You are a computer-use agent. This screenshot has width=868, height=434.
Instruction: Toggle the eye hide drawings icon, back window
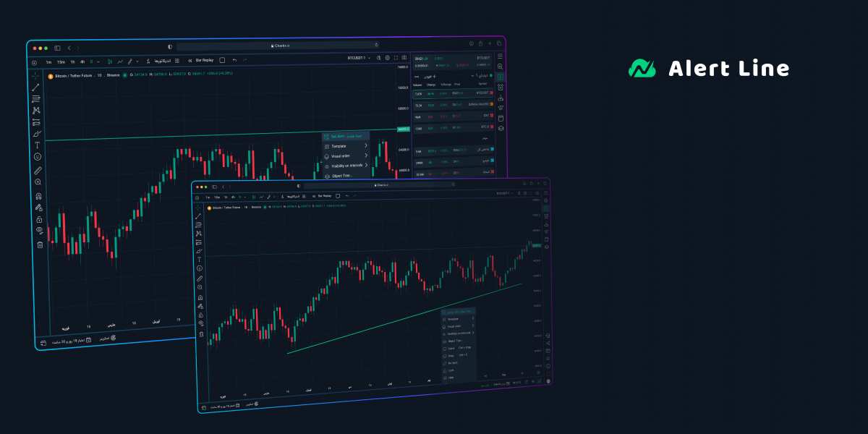point(40,231)
